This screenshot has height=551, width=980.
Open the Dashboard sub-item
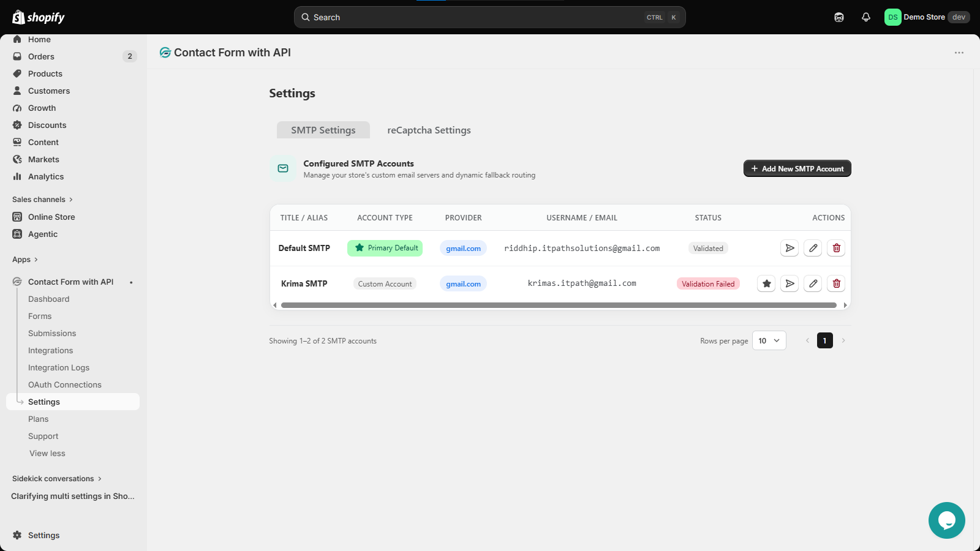click(x=48, y=299)
